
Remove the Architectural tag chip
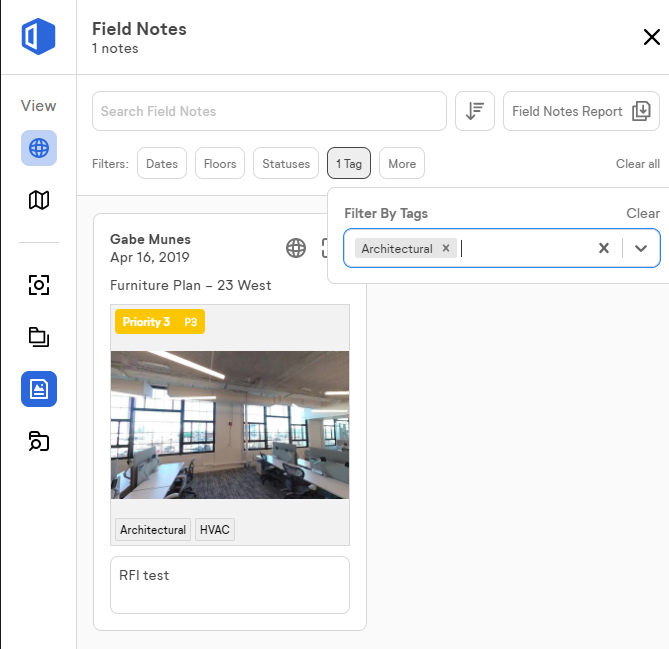point(446,248)
